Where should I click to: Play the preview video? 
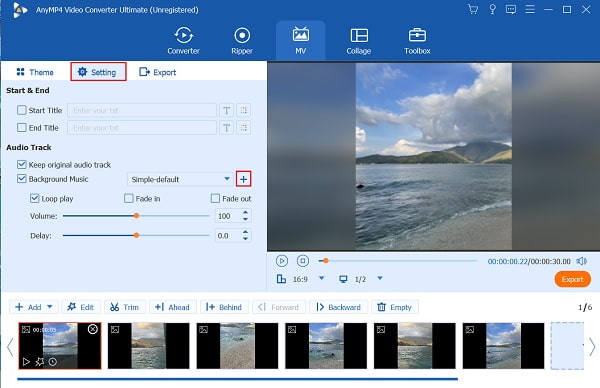[282, 261]
